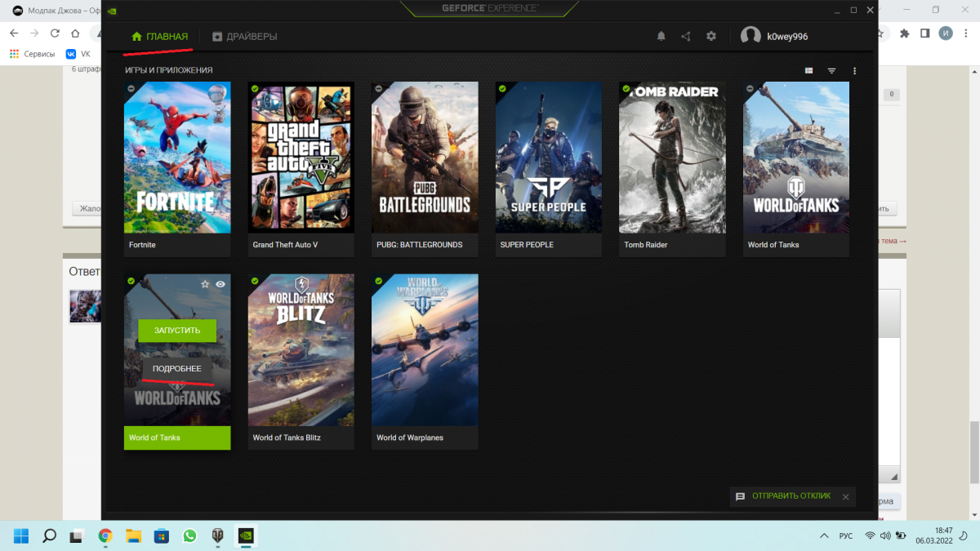Viewport: 980px width, 551px height.
Task: Go to the ГЛАВНАЯ tab
Action: 160,37
